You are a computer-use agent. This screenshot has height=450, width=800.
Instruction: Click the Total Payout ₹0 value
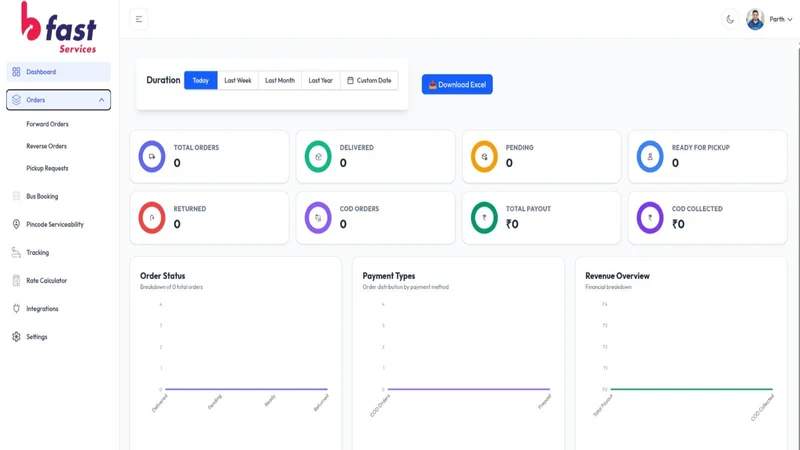click(512, 224)
